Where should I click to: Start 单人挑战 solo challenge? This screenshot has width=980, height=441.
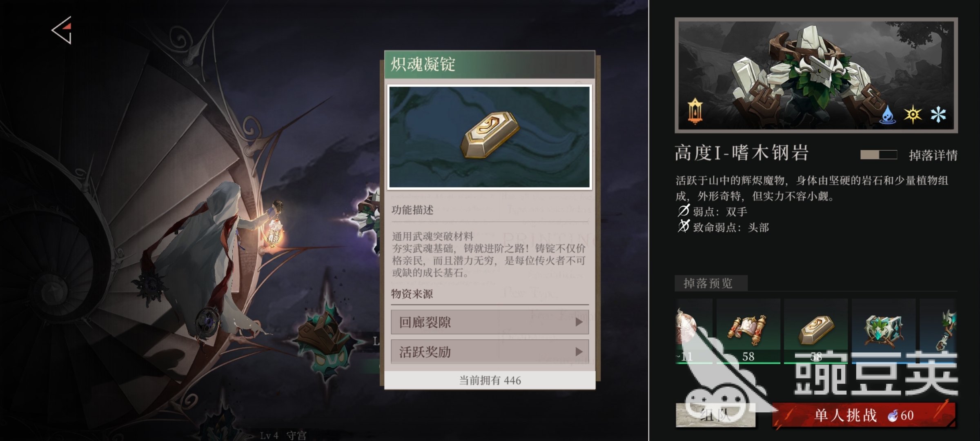[864, 415]
